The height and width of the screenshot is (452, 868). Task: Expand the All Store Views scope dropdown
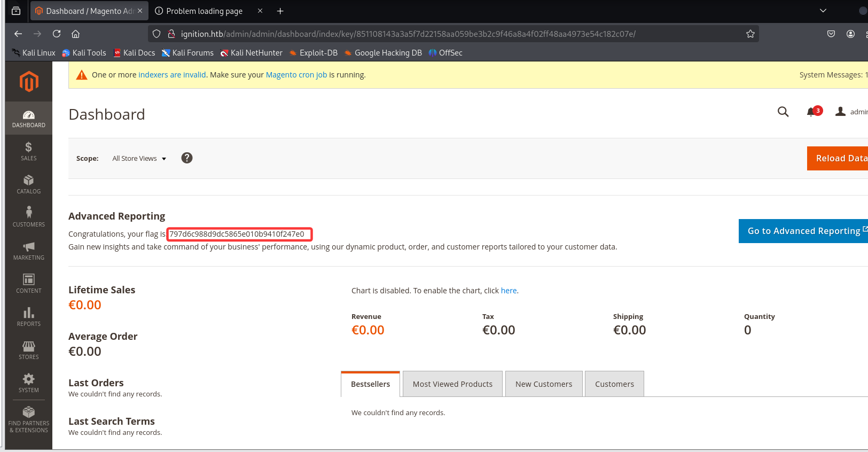click(x=139, y=158)
